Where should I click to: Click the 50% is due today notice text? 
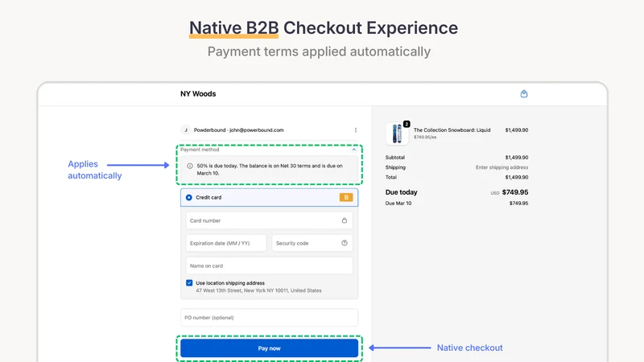(270, 170)
